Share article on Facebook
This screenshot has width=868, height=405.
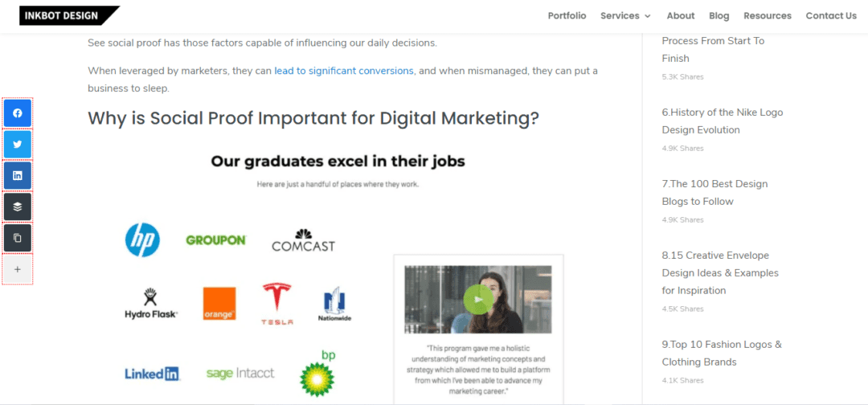18,113
